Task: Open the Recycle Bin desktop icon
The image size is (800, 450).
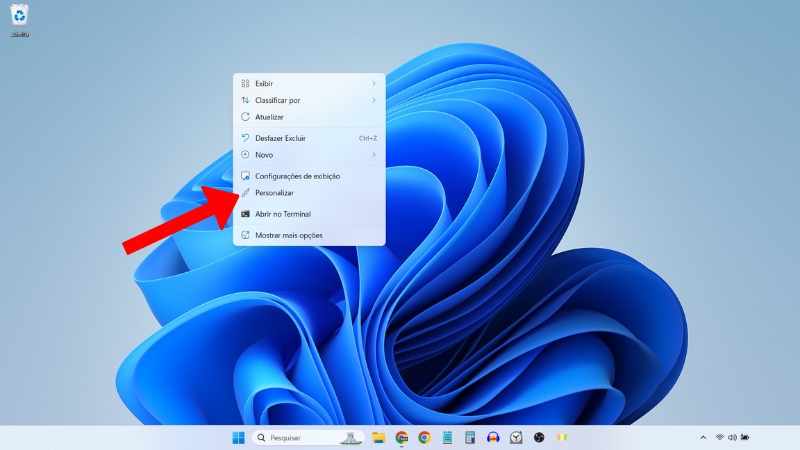Action: (x=19, y=18)
